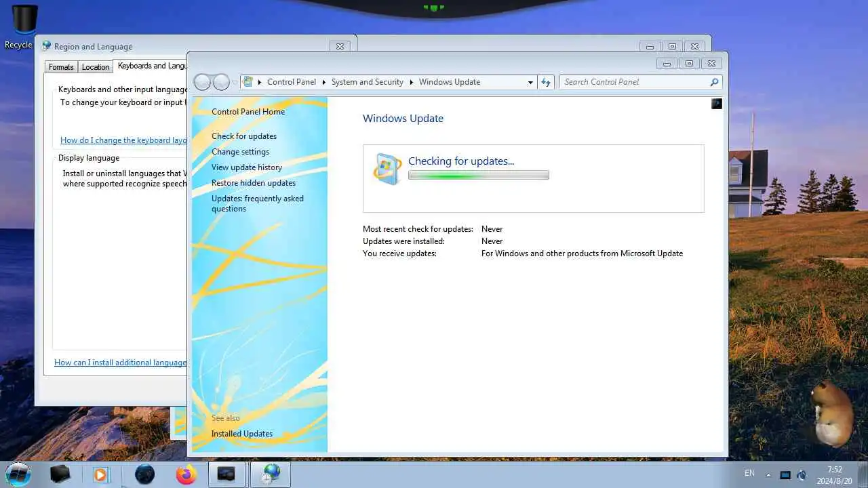Image resolution: width=868 pixels, height=488 pixels.
Task: Click the Windows Update heading
Action: pyautogui.click(x=403, y=119)
